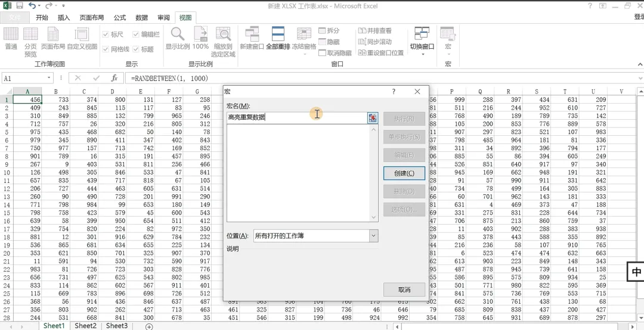
Task: Click the Redo arrow icon
Action: [x=48, y=6]
